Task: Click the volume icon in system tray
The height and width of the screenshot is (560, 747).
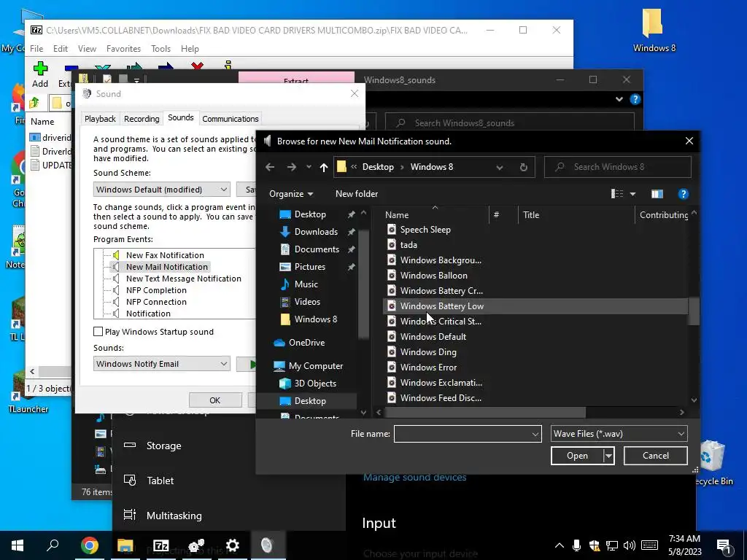Action: pos(630,545)
